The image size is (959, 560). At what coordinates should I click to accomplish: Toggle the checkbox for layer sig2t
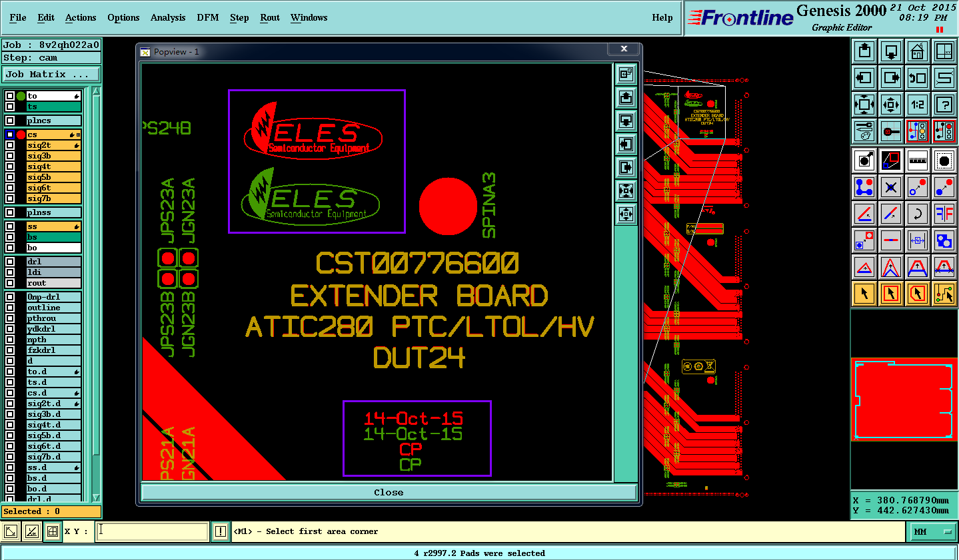[9, 145]
